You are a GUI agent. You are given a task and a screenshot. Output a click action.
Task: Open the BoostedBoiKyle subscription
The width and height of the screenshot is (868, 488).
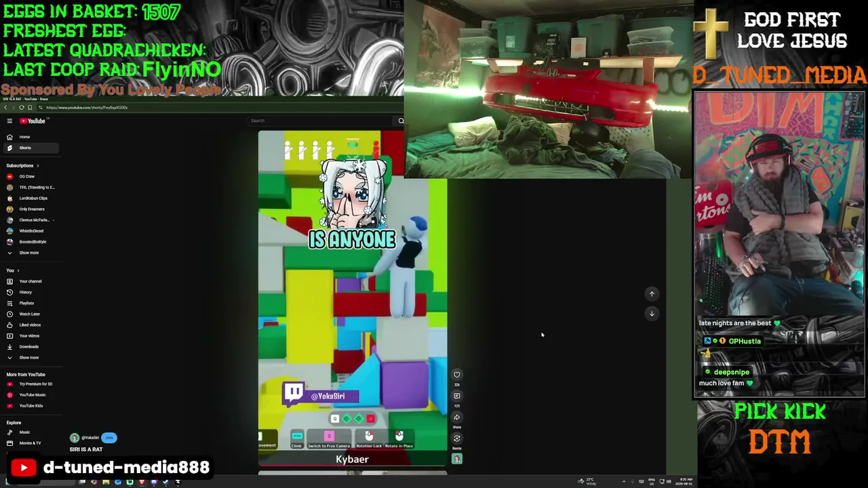30,241
